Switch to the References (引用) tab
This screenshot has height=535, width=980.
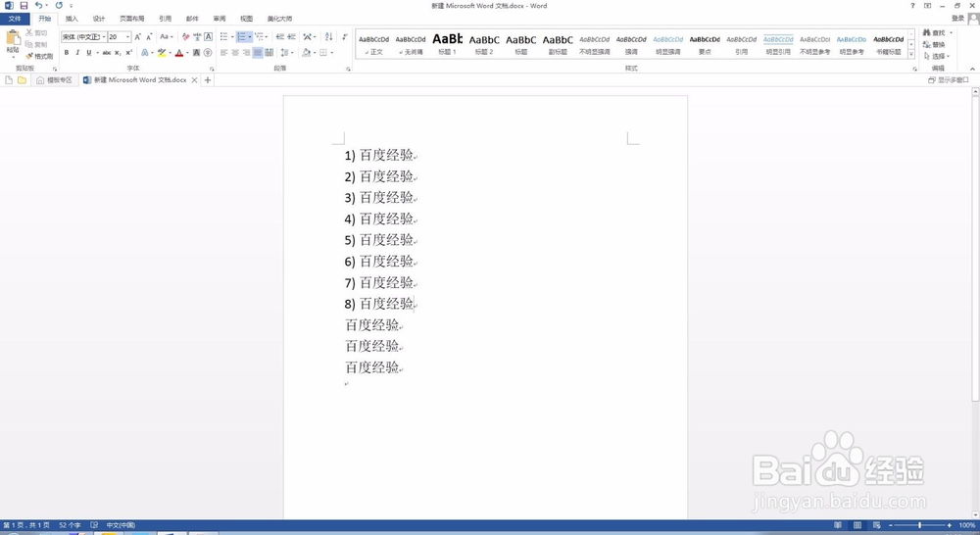[165, 19]
